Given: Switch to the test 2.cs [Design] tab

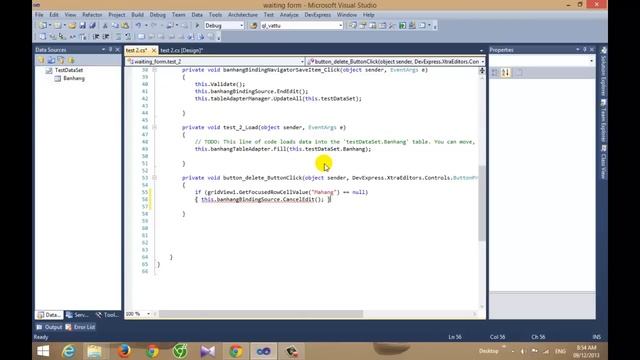Looking at the screenshot, I should click(x=182, y=50).
